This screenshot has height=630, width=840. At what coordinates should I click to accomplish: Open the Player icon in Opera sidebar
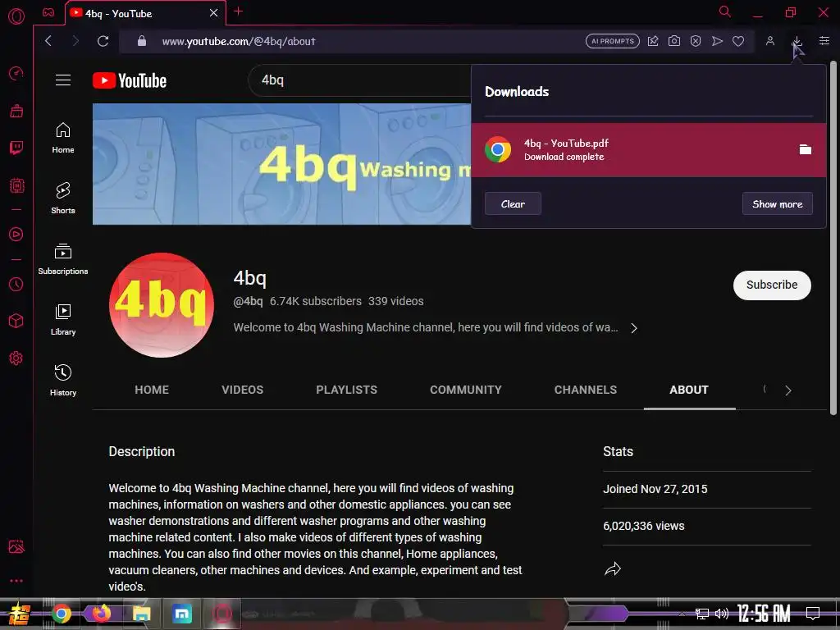click(16, 234)
